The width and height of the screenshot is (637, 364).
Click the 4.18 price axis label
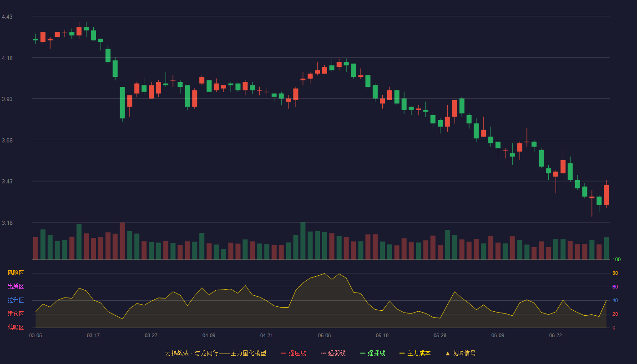[x=7, y=58]
